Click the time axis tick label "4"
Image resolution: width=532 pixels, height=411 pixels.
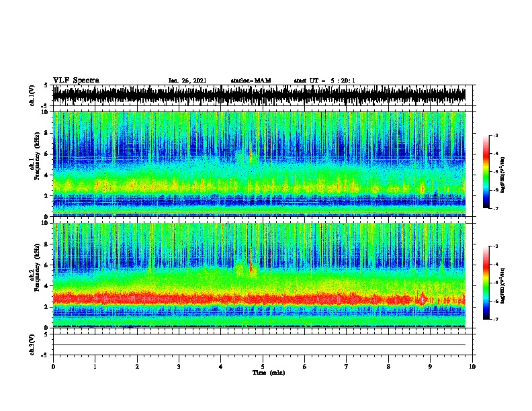point(221,367)
